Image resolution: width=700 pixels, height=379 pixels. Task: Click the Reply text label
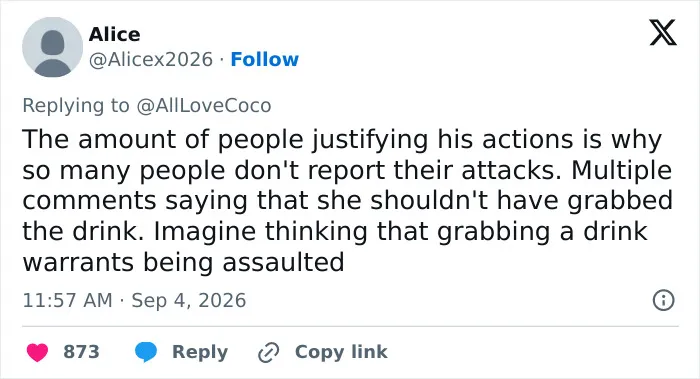(x=200, y=352)
